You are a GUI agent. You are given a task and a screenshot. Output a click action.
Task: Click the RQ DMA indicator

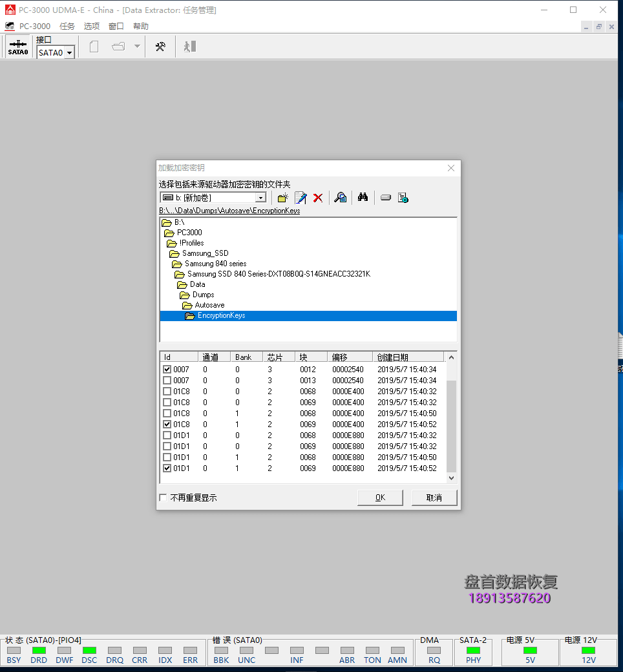tap(434, 650)
